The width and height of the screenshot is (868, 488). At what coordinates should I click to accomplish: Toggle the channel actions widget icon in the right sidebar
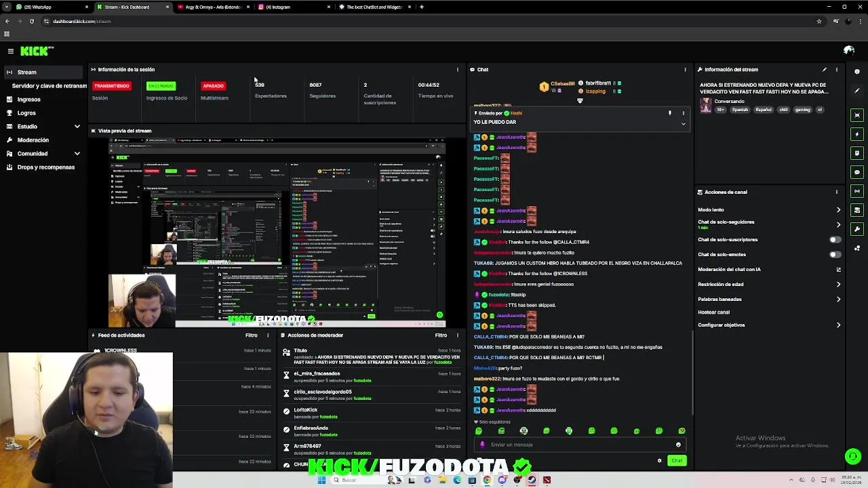click(x=857, y=210)
